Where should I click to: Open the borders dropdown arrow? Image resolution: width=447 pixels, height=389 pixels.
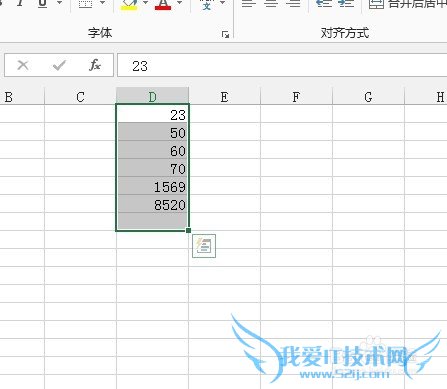(103, 3)
